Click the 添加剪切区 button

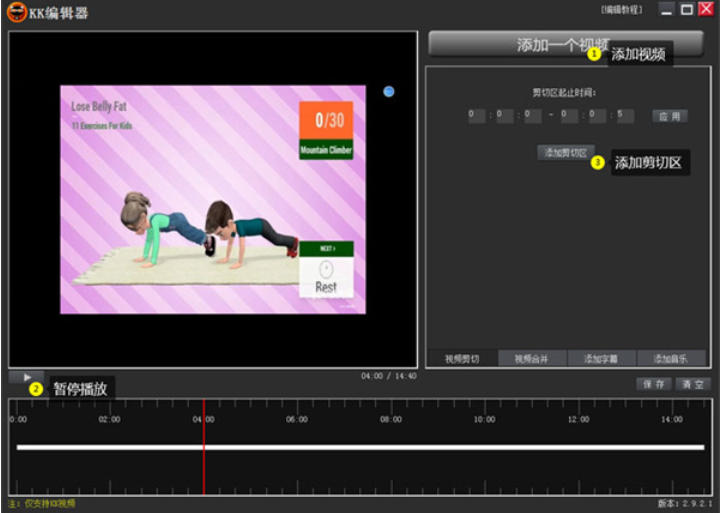(566, 153)
